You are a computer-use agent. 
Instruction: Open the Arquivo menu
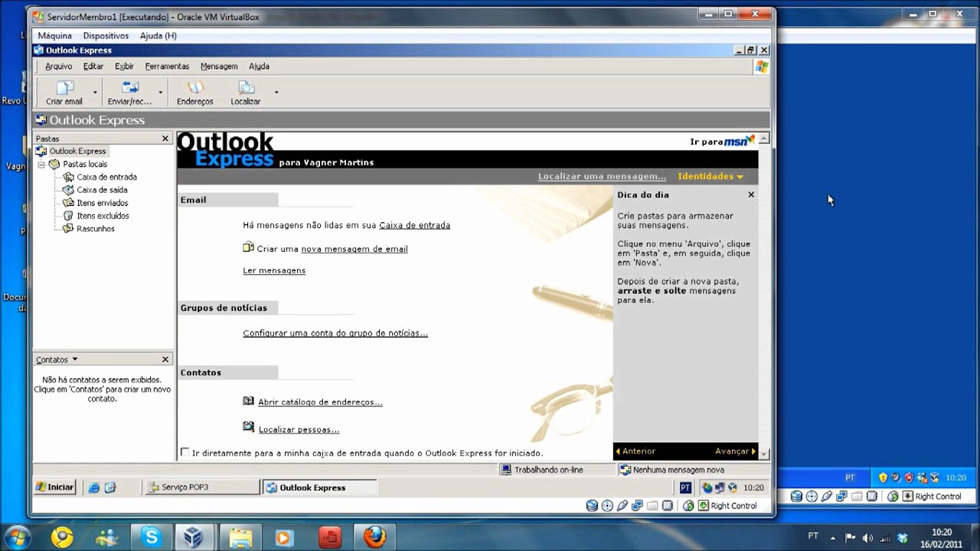click(58, 67)
